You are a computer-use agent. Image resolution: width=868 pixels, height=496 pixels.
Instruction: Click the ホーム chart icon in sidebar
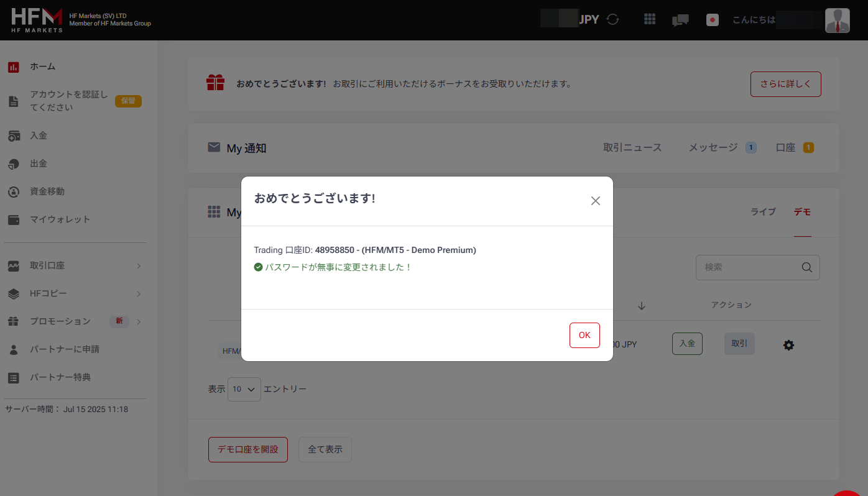(x=13, y=67)
